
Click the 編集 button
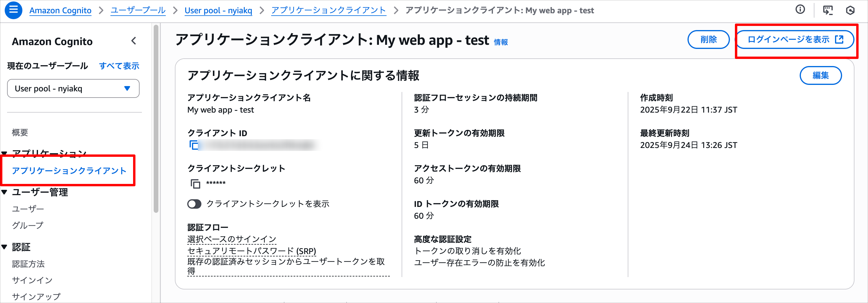coord(821,75)
